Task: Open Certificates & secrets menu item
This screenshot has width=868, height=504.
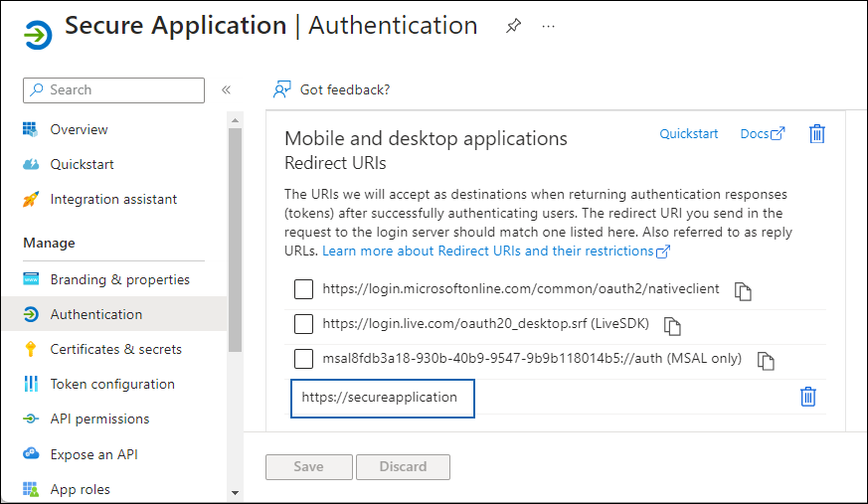Action: [115, 349]
